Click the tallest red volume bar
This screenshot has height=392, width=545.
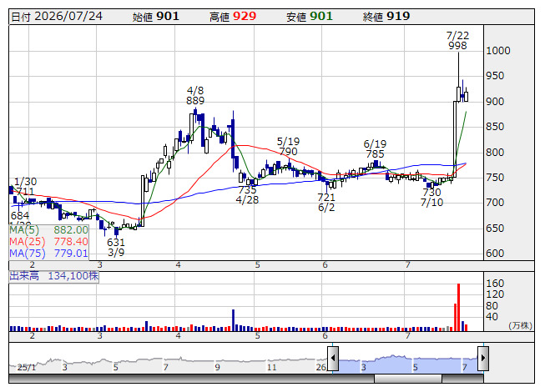tap(458, 307)
